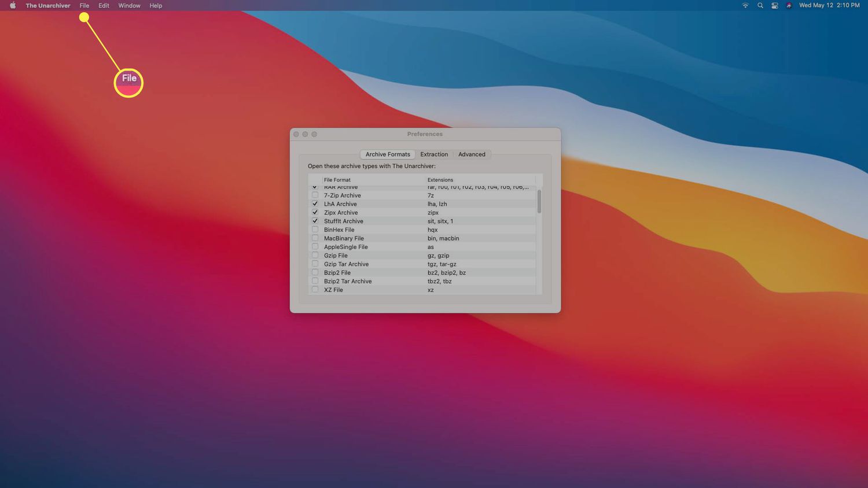Uncheck the LhA Archive checkbox
The height and width of the screenshot is (488, 868).
[315, 204]
